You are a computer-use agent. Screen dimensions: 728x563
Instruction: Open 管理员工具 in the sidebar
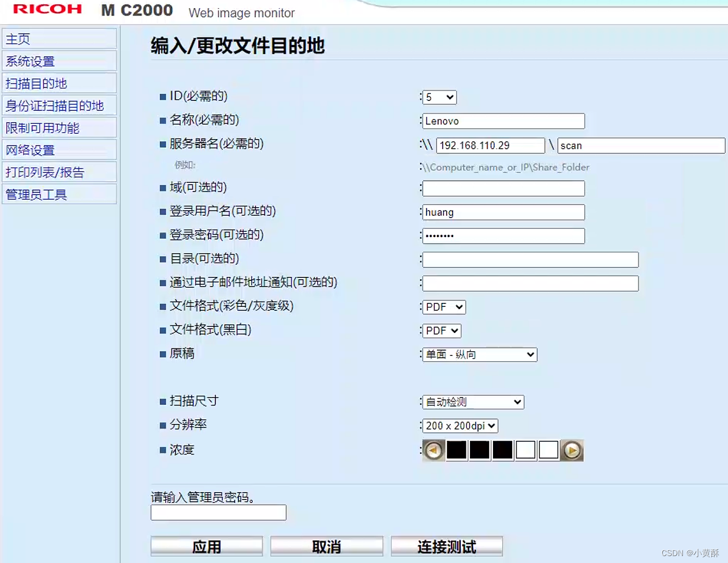(59, 194)
